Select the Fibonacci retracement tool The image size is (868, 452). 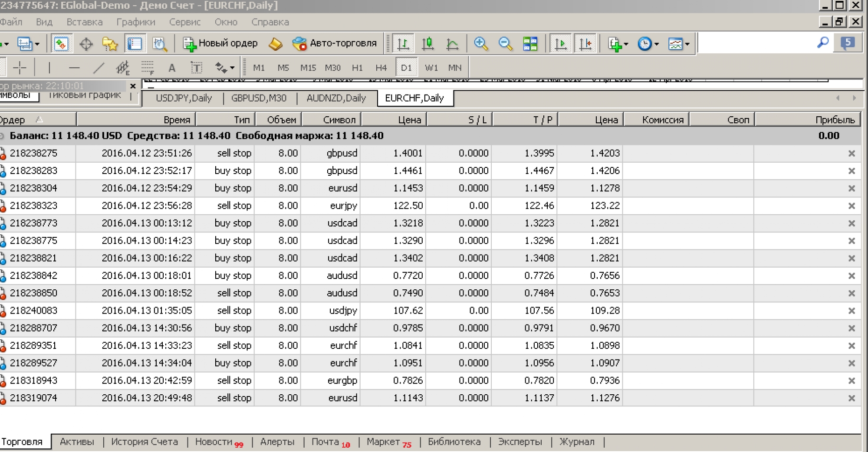point(148,68)
